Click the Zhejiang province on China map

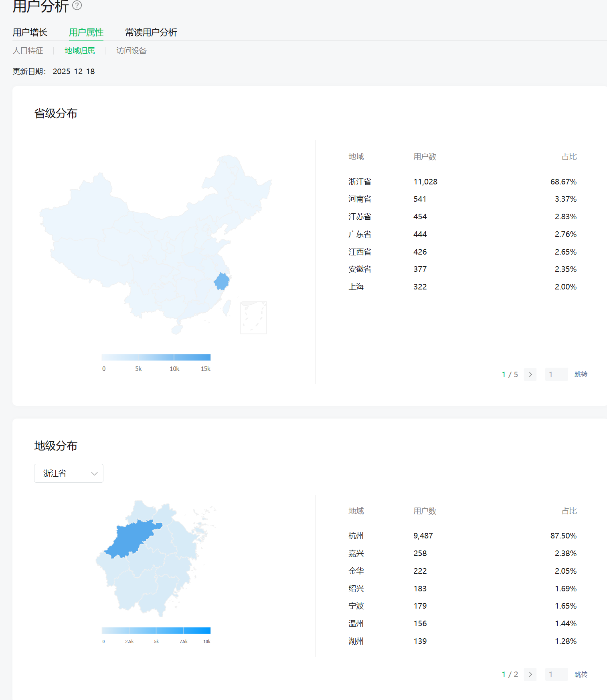[221, 281]
